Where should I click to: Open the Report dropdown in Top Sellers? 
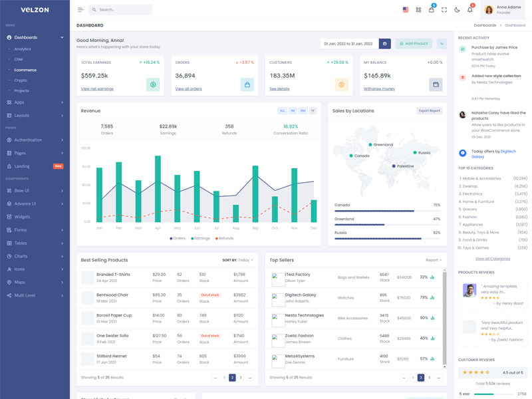coord(433,260)
